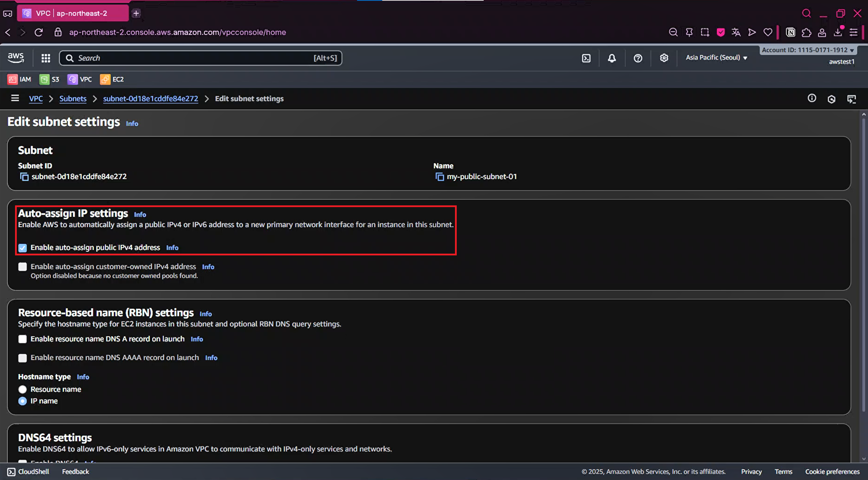Viewport: 868px width, 480px height.
Task: Uncheck Enable auto-assign public IPv4 address
Action: click(x=22, y=248)
